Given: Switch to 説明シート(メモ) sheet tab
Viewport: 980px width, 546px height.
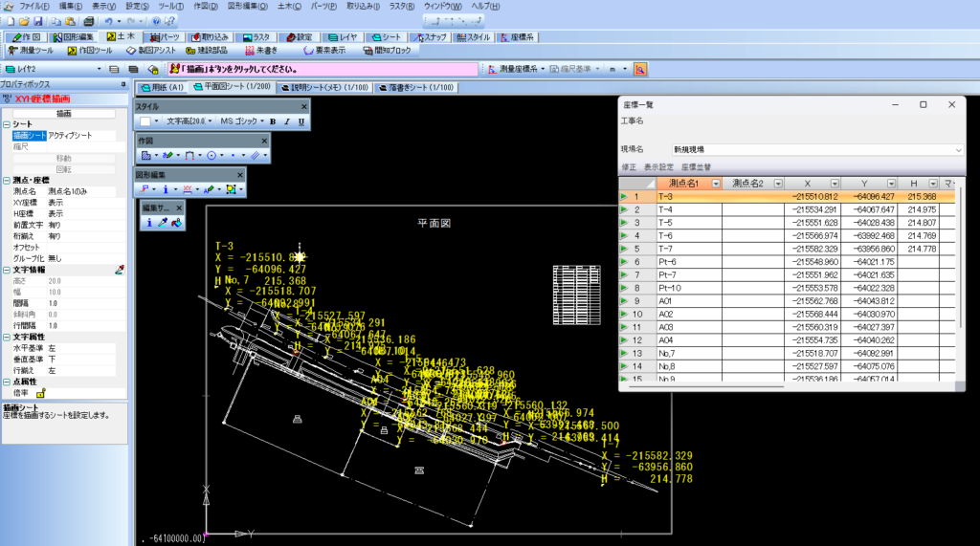Looking at the screenshot, I should pos(324,87).
